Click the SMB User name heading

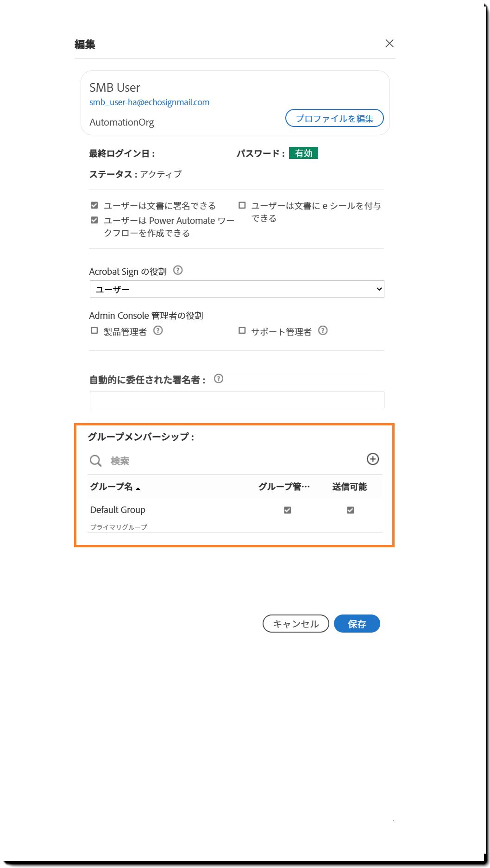tap(115, 88)
